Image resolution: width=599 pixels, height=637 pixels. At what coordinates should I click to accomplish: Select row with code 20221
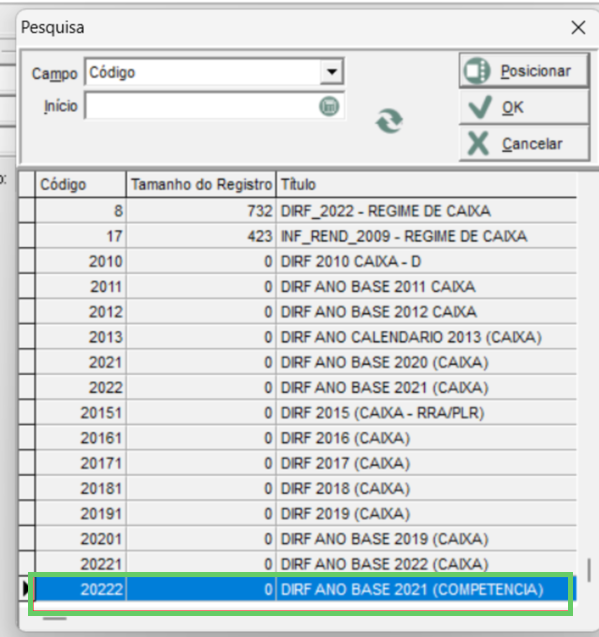coord(306,564)
